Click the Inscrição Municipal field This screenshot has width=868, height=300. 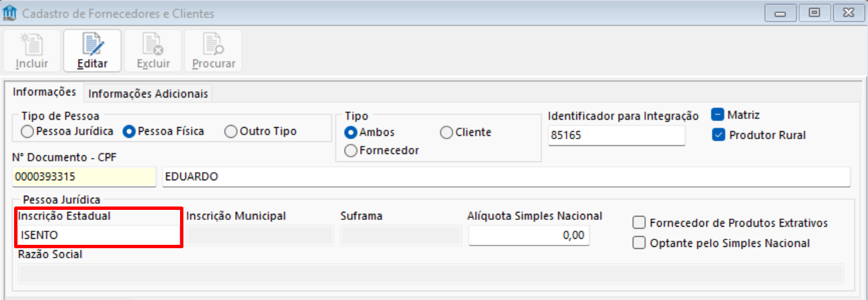tap(260, 235)
